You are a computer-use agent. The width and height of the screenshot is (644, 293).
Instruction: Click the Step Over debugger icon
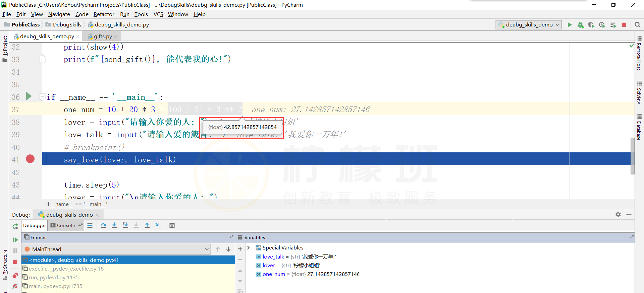(x=104, y=225)
